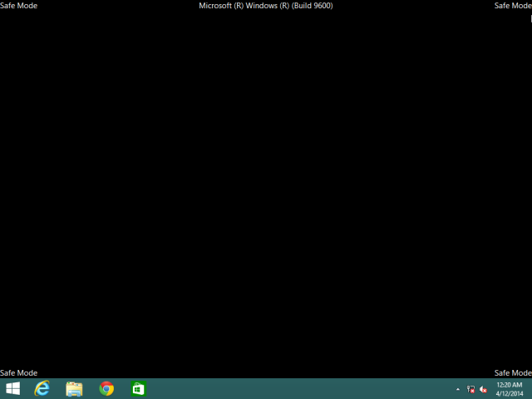Click the bottom-right Safe Mode label
Image resolution: width=532 pixels, height=399 pixels.
(513, 373)
